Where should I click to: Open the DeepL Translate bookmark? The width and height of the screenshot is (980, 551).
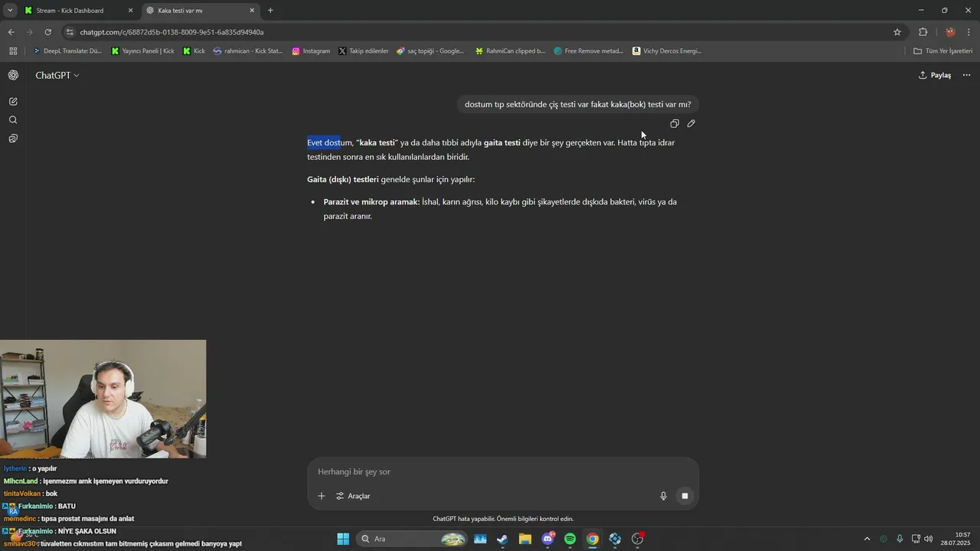[67, 51]
